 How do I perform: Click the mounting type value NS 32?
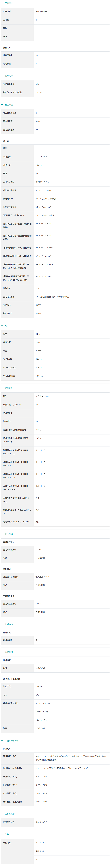tap(38, 859)
